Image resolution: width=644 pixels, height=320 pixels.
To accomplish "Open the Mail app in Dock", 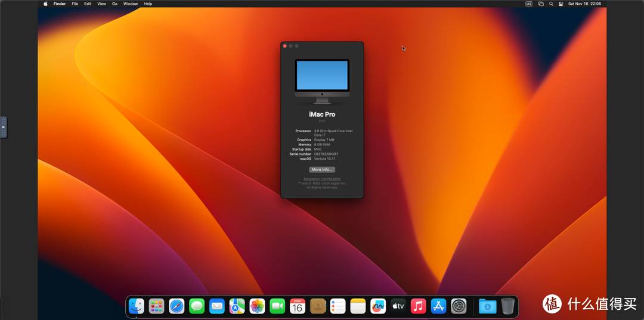I will pos(217,306).
